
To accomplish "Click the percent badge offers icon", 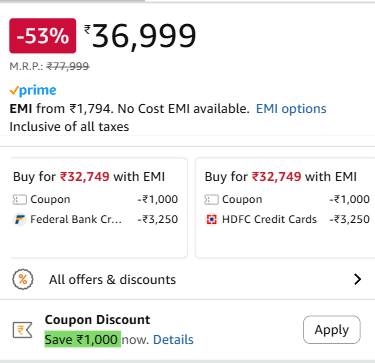I will (x=23, y=279).
